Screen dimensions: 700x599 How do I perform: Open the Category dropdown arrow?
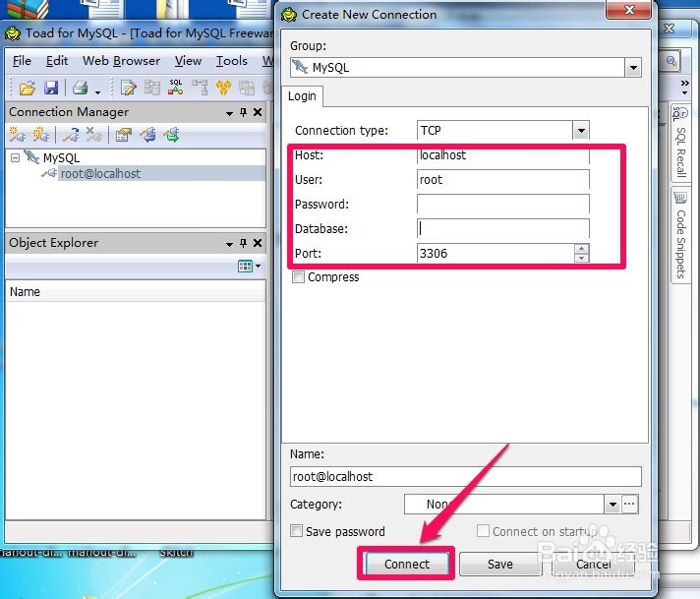612,505
